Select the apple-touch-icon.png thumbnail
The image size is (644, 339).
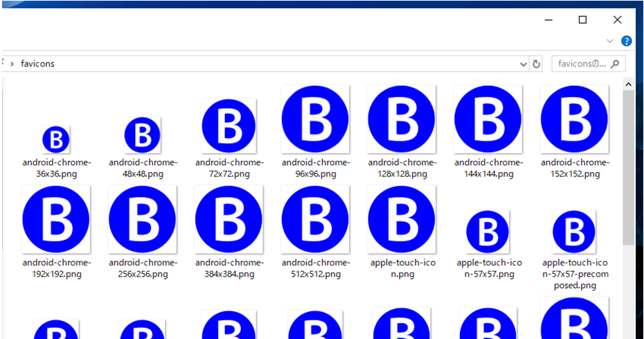coord(402,219)
